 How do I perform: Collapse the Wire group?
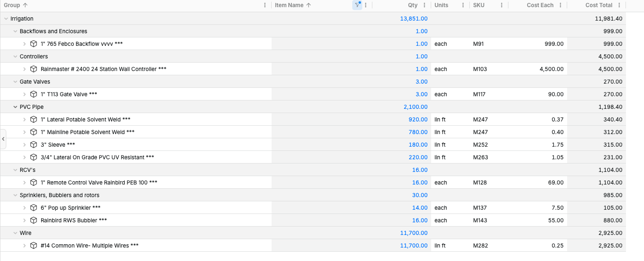15,233
